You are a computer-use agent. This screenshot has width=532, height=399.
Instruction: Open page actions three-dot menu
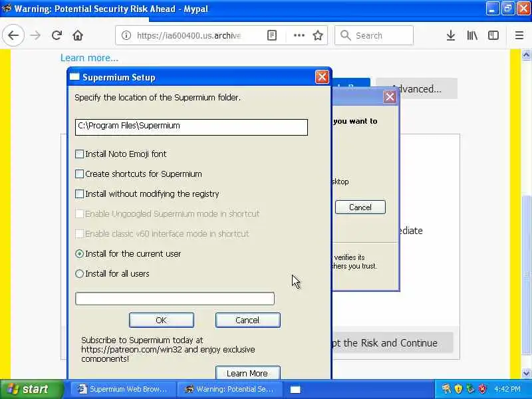(x=299, y=35)
